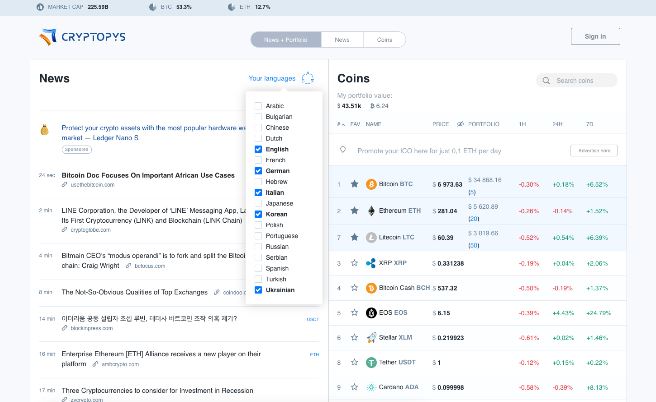Click the lightbulb icon in ICO promo row
Image resolution: width=656 pixels, height=402 pixels.
(x=343, y=149)
